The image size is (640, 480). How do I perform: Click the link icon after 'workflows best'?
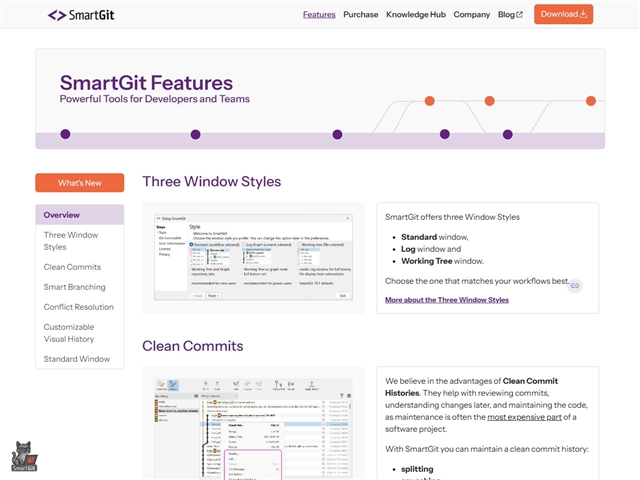click(575, 285)
